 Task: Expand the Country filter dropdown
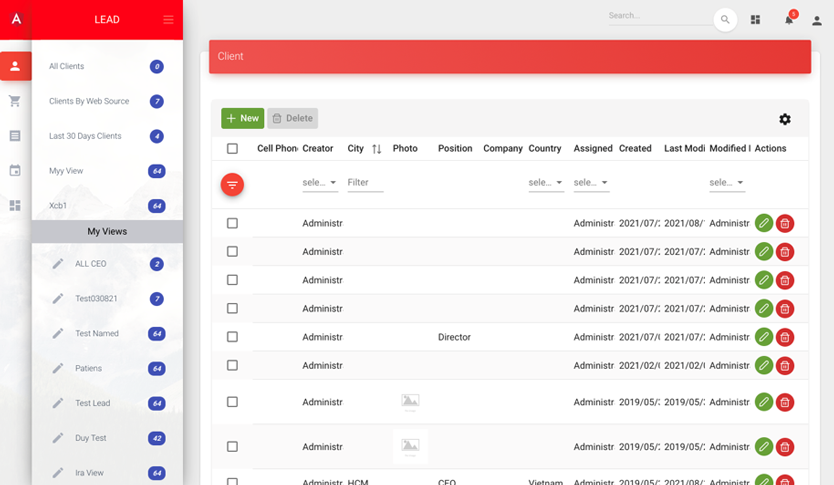pos(545,183)
